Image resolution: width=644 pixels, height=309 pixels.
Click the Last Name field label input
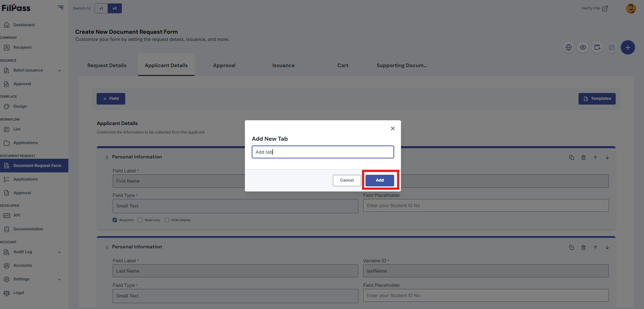tap(235, 271)
